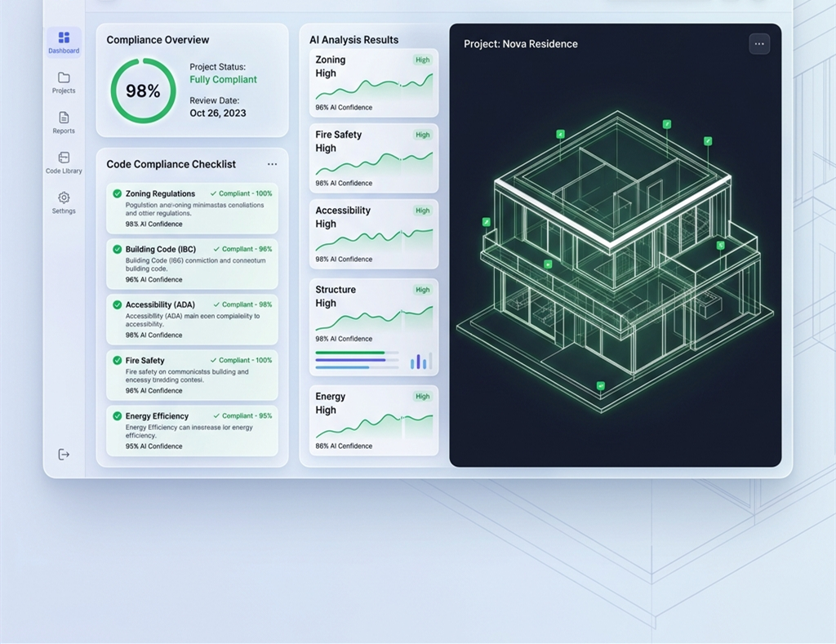Click the Accessibility card High badge

point(422,211)
